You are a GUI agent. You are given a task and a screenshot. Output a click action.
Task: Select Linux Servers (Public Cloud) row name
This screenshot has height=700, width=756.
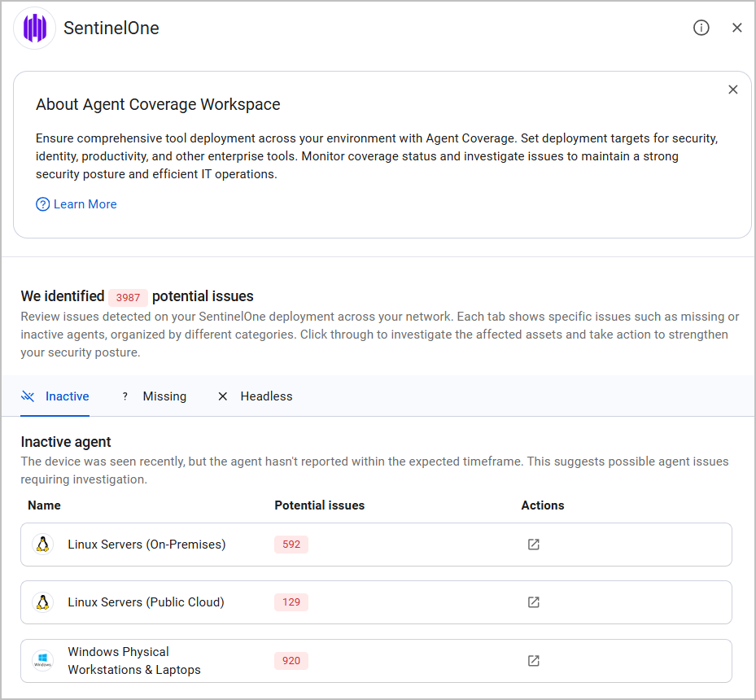tap(146, 602)
